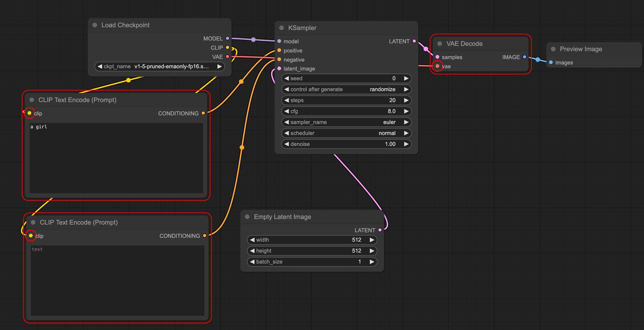Click the IMAGE output socket on VAE Decode
This screenshot has width=644, height=330.
click(x=525, y=57)
